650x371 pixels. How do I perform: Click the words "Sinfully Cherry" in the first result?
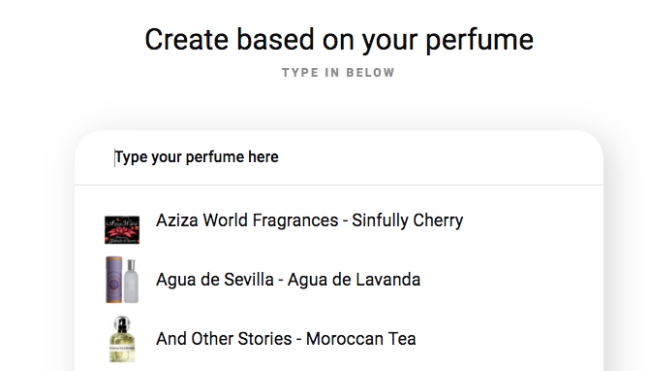pyautogui.click(x=407, y=221)
